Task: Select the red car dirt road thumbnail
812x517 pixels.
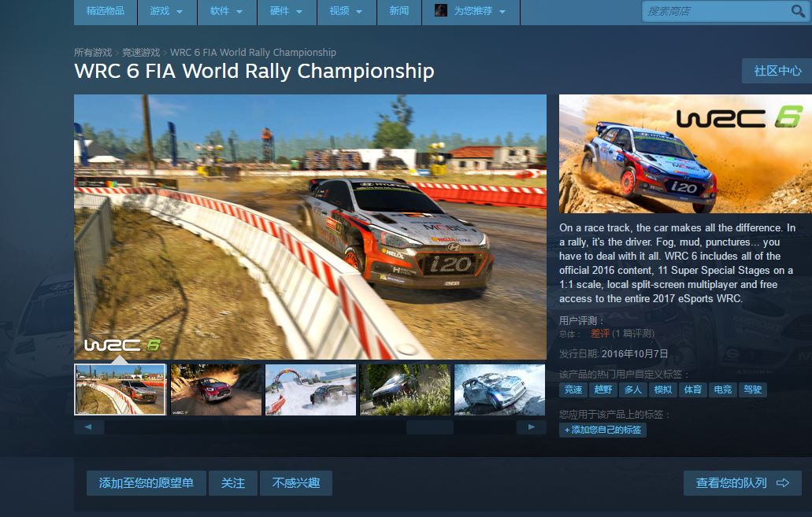Action: (x=216, y=390)
